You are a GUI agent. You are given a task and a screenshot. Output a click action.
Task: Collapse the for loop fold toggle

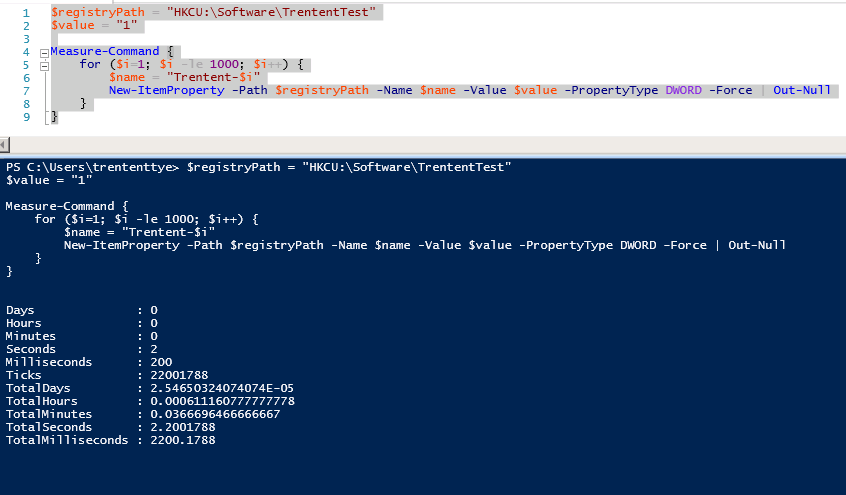click(x=43, y=65)
